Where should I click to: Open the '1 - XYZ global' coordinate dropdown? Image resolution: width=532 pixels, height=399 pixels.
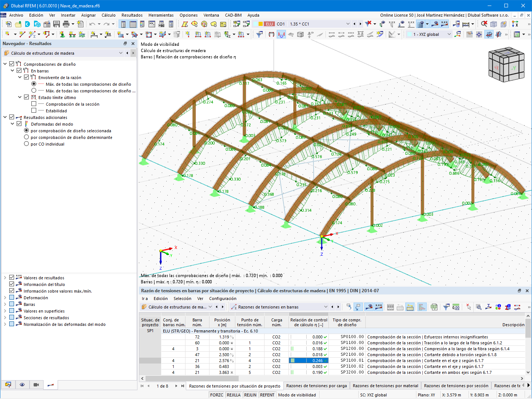click(x=449, y=34)
